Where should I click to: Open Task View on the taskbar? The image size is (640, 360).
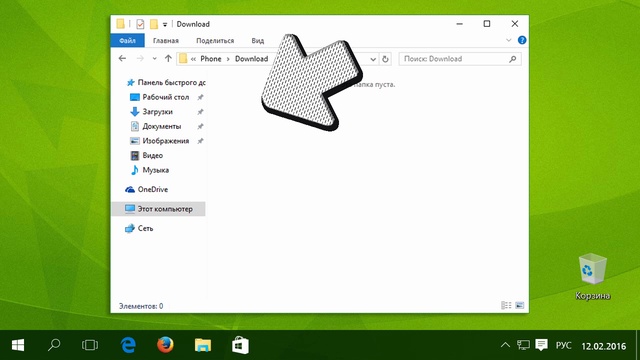90,345
